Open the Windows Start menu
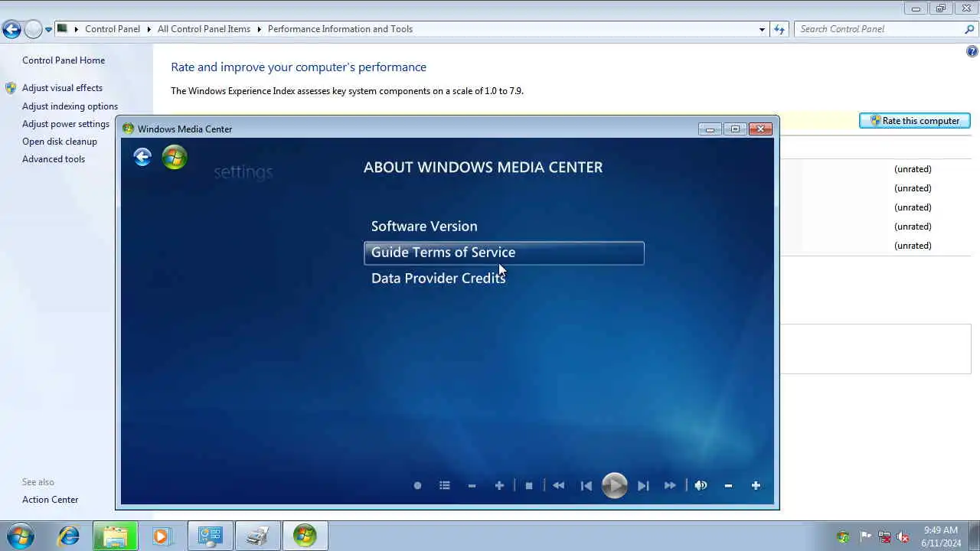The height and width of the screenshot is (551, 980). pyautogui.click(x=21, y=536)
